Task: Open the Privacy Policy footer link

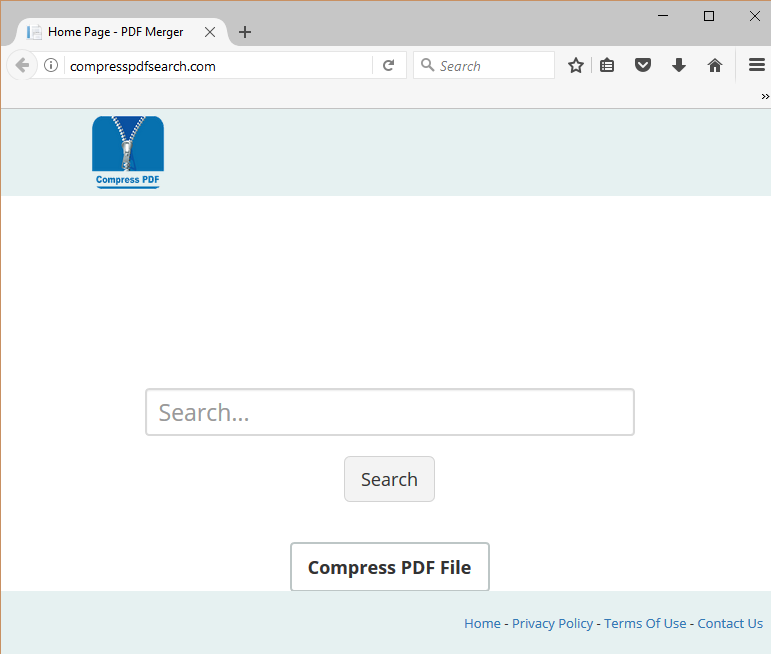Action: click(553, 624)
